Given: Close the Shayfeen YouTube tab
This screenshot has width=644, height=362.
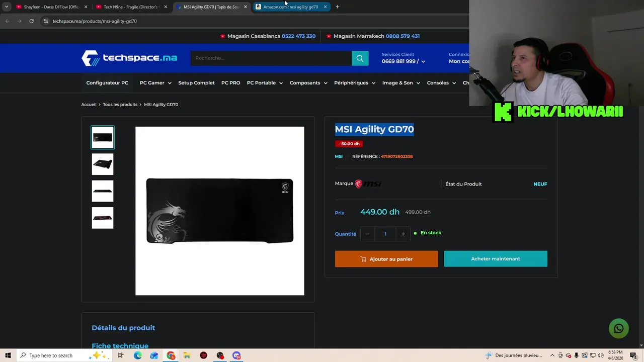Looking at the screenshot, I should 86,7.
